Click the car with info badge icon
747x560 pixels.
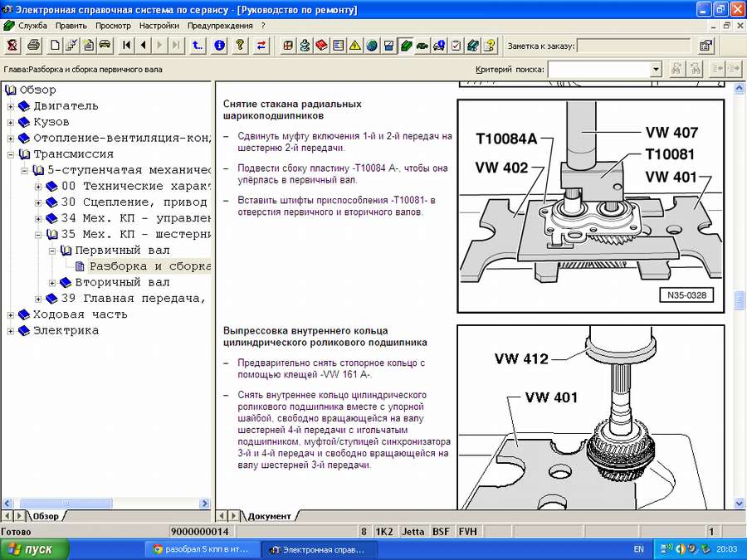click(x=439, y=46)
